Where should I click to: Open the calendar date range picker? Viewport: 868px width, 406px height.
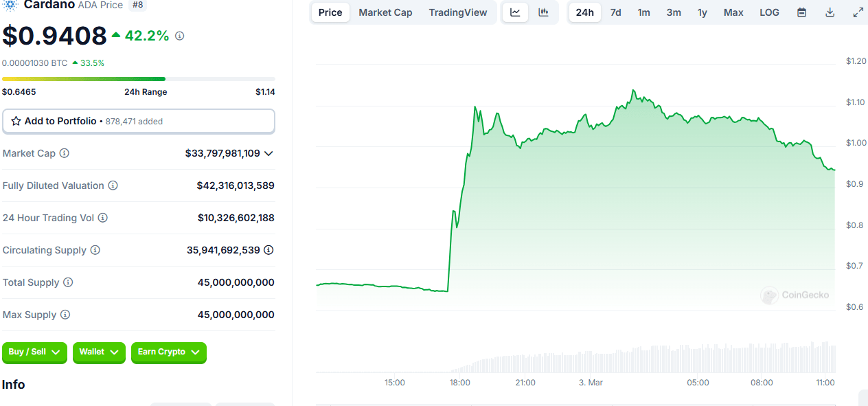pyautogui.click(x=801, y=12)
